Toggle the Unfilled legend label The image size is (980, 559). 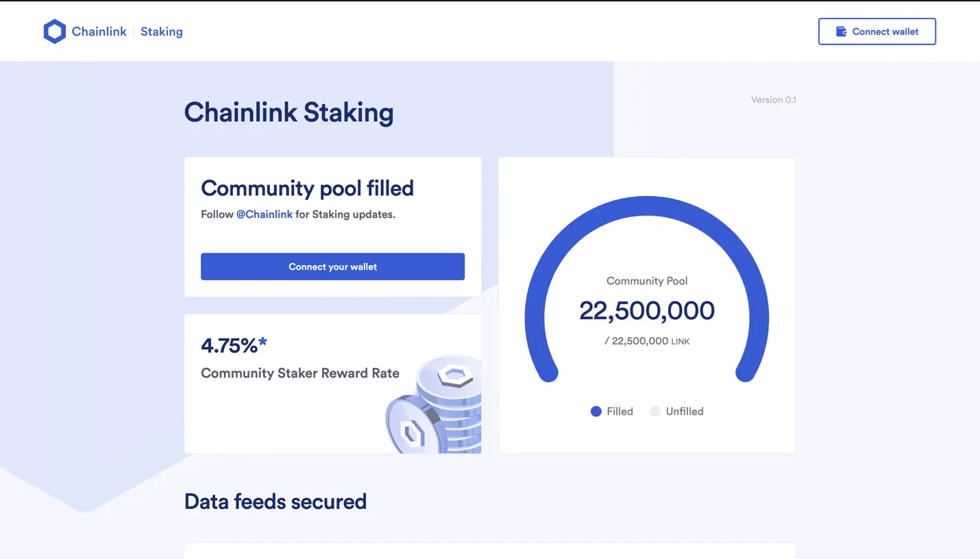coord(685,412)
